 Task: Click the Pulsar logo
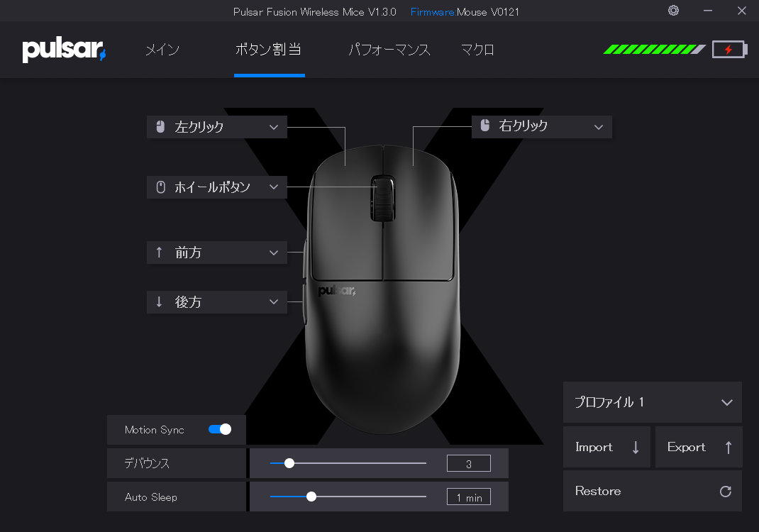[64, 50]
